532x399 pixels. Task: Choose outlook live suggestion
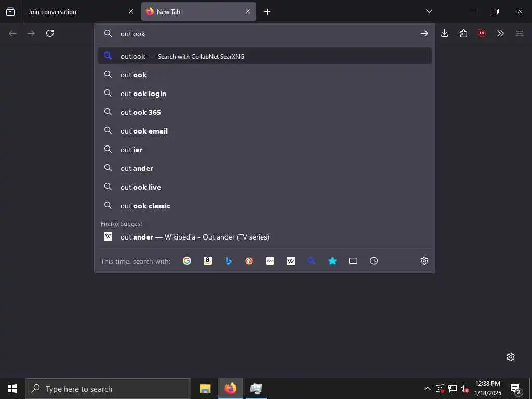264,187
